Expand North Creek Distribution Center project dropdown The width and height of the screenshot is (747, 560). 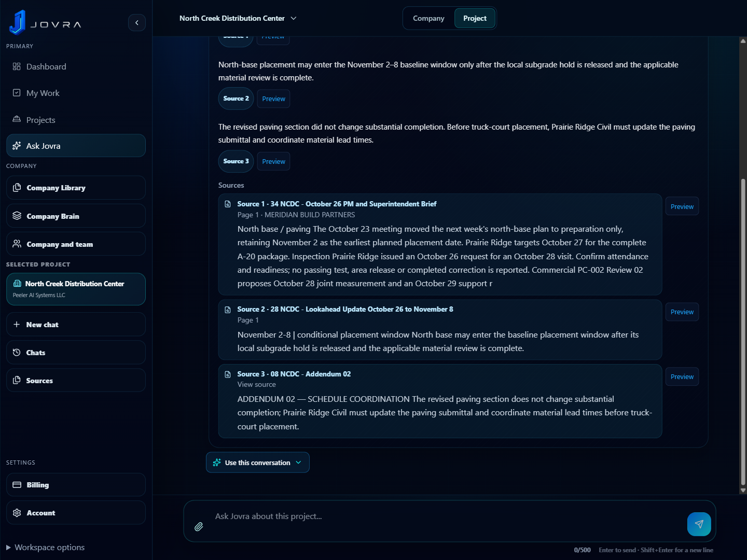click(238, 18)
